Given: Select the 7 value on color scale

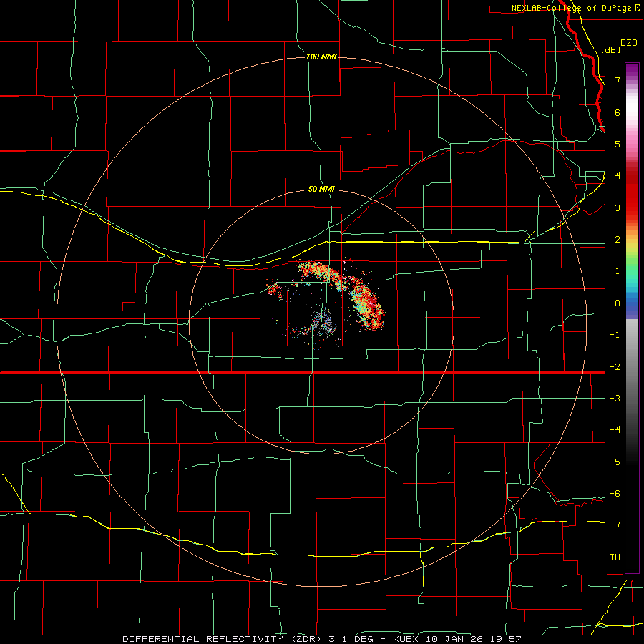Looking at the screenshot, I should point(618,80).
